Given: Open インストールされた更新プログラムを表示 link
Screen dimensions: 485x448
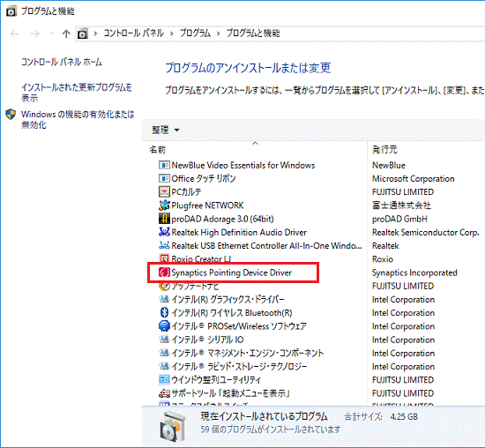Looking at the screenshot, I should tap(77, 93).
